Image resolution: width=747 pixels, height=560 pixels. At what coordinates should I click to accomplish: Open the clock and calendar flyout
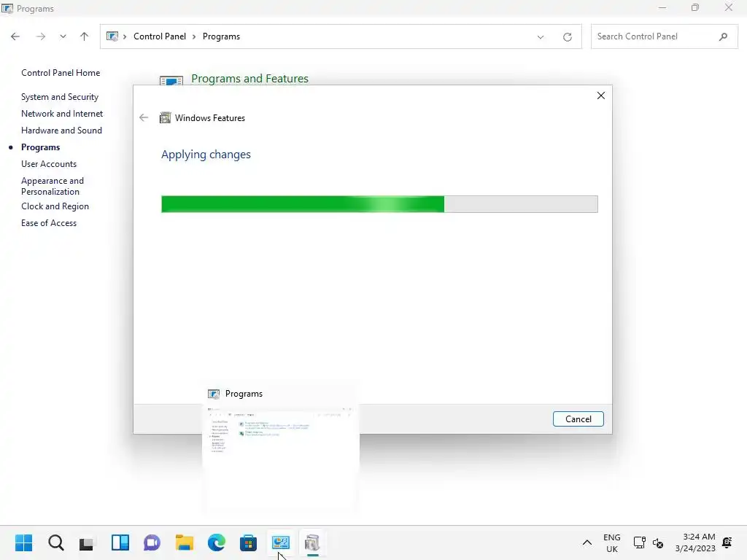coord(695,542)
